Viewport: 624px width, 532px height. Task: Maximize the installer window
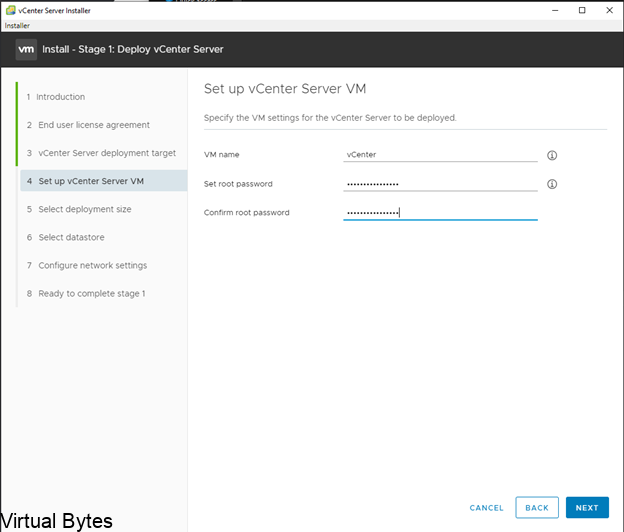(x=582, y=10)
